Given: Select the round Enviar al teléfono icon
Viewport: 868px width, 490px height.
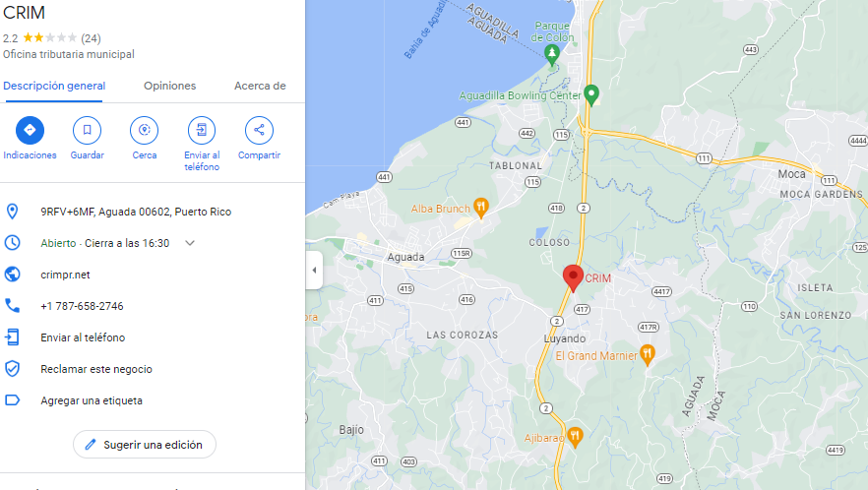Looking at the screenshot, I should 202,130.
